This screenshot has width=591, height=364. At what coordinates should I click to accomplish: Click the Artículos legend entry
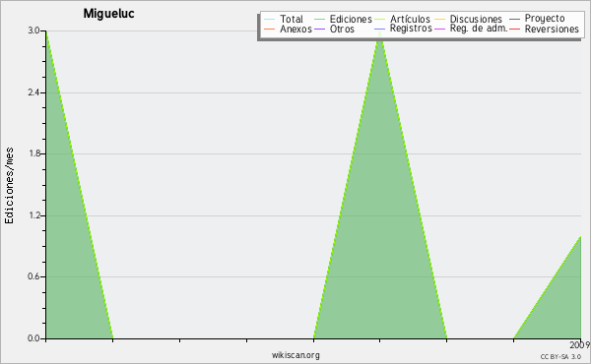point(402,19)
